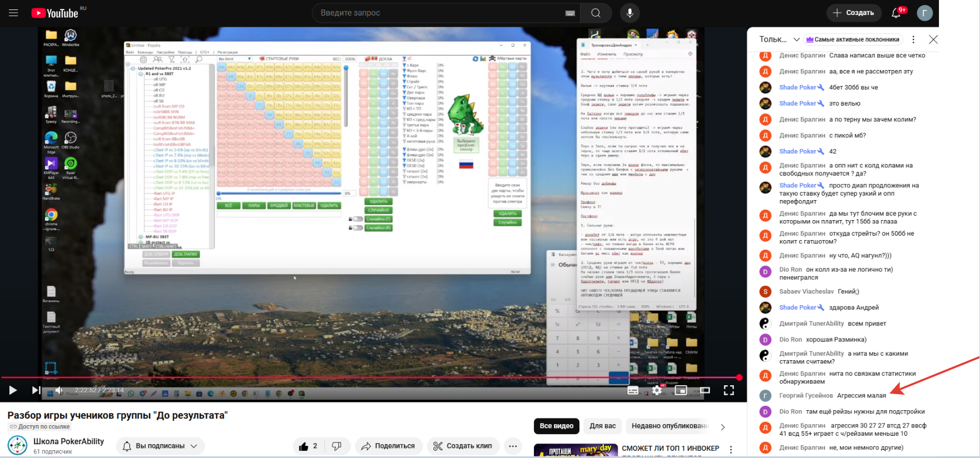Image resolution: width=980 pixels, height=458 pixels.
Task: Click the avatar beside 'Гений;)' message
Action: click(x=766, y=291)
